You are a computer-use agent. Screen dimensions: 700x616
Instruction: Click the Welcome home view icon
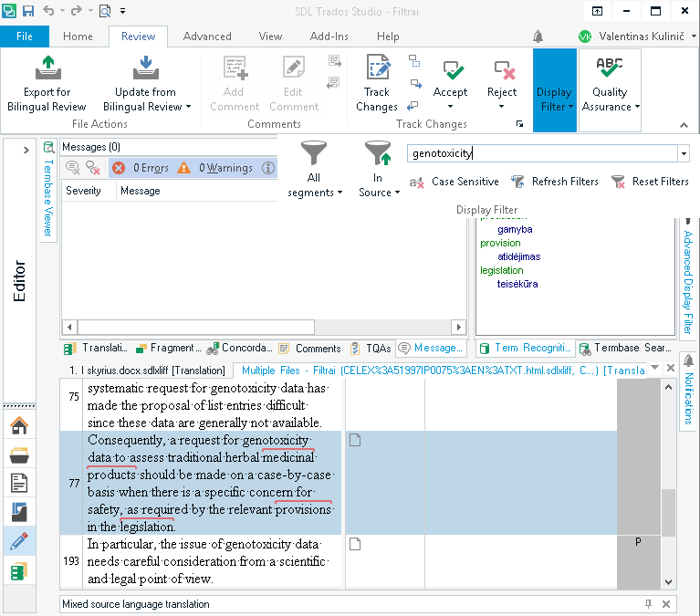click(x=19, y=425)
